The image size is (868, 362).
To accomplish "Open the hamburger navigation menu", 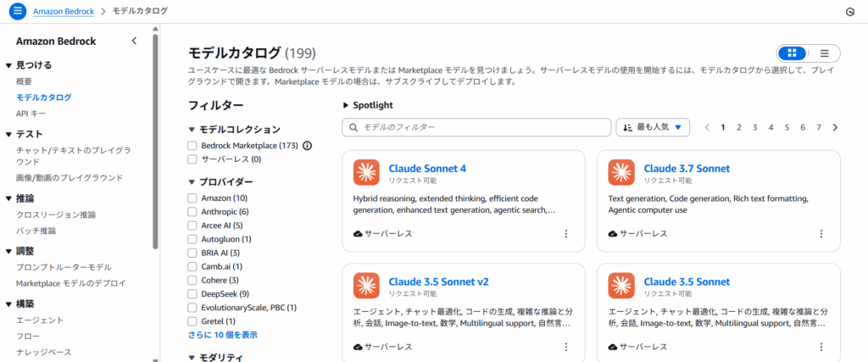I will click(x=18, y=11).
